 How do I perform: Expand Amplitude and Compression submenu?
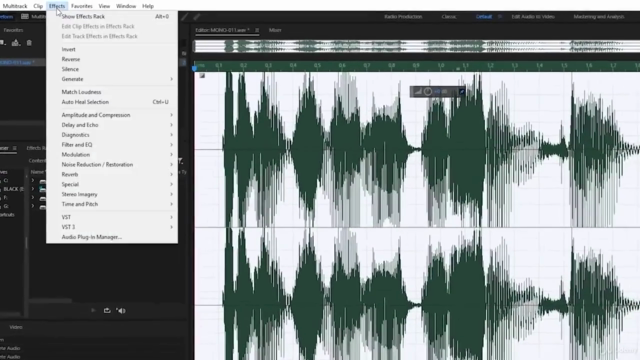point(112,115)
